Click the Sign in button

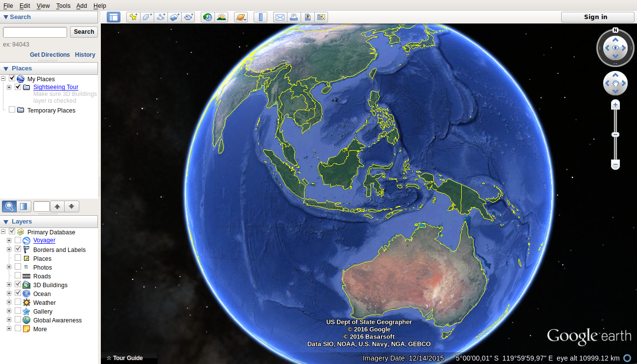[x=596, y=17]
